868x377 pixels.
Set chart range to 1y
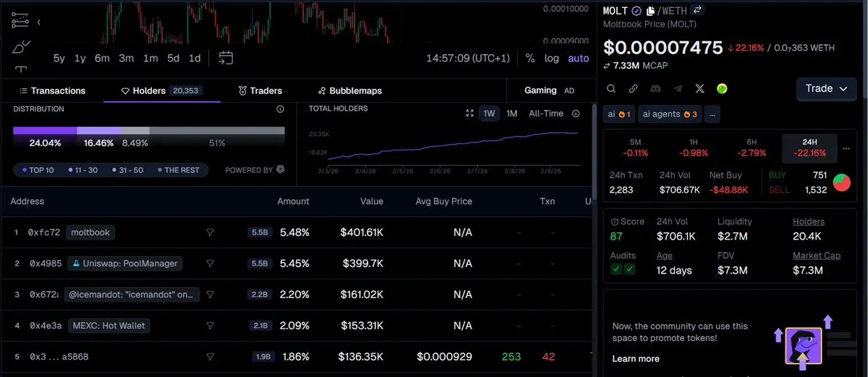click(80, 58)
